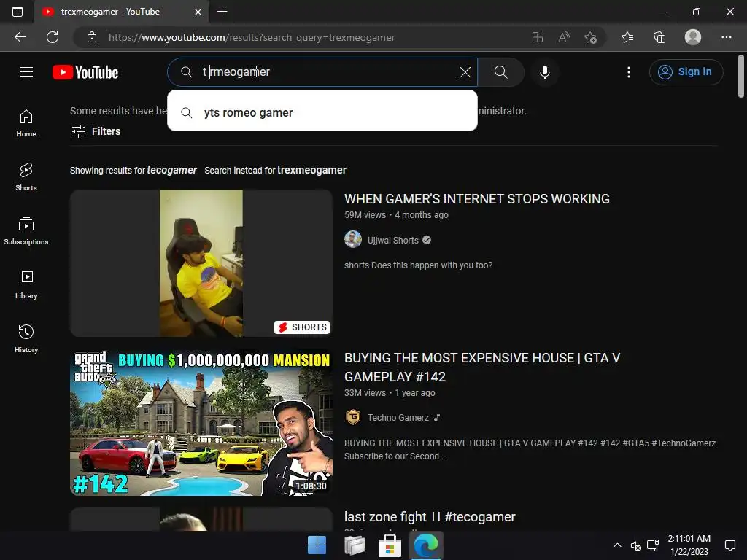Go back in the browser
The height and width of the screenshot is (560, 747).
coord(20,37)
